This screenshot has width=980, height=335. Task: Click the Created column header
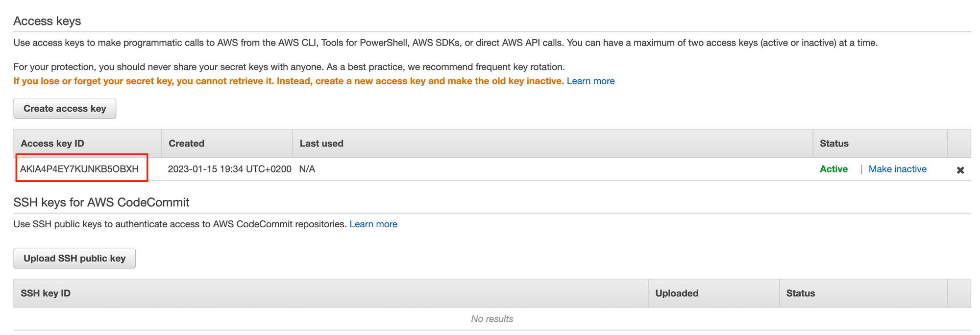pyautogui.click(x=186, y=144)
